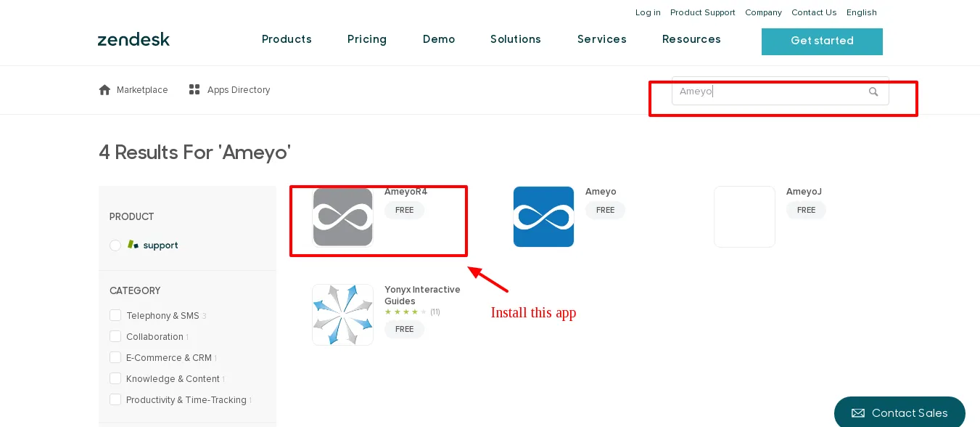Click the Get started button
This screenshot has width=980, height=427.
point(822,41)
